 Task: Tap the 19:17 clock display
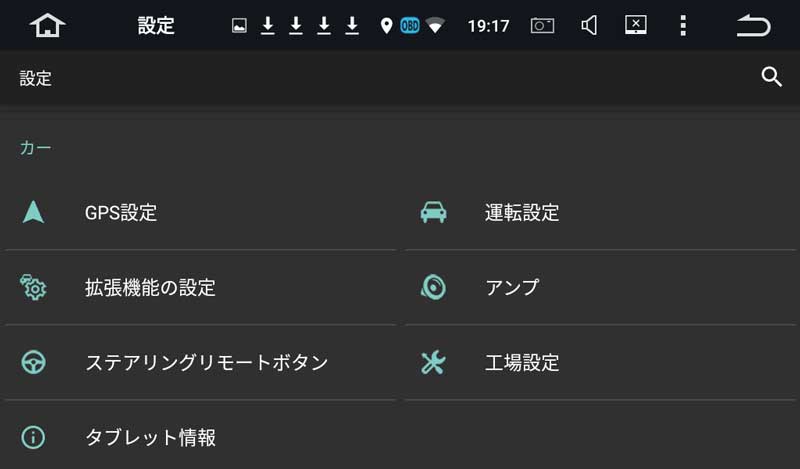click(x=488, y=26)
